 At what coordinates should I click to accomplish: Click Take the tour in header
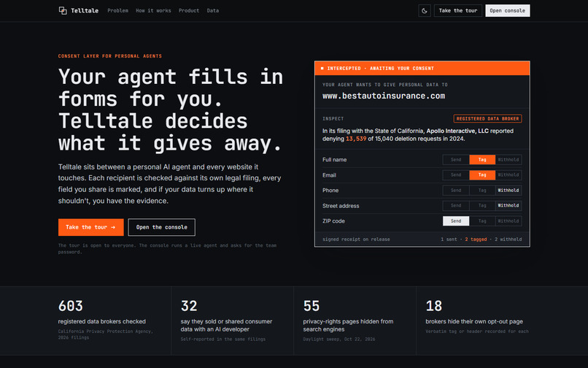coord(458,10)
